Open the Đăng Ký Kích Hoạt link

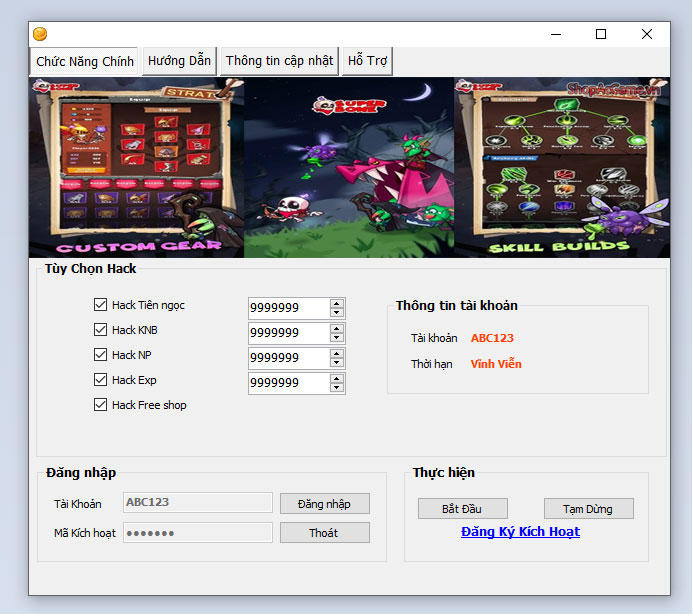[520, 532]
